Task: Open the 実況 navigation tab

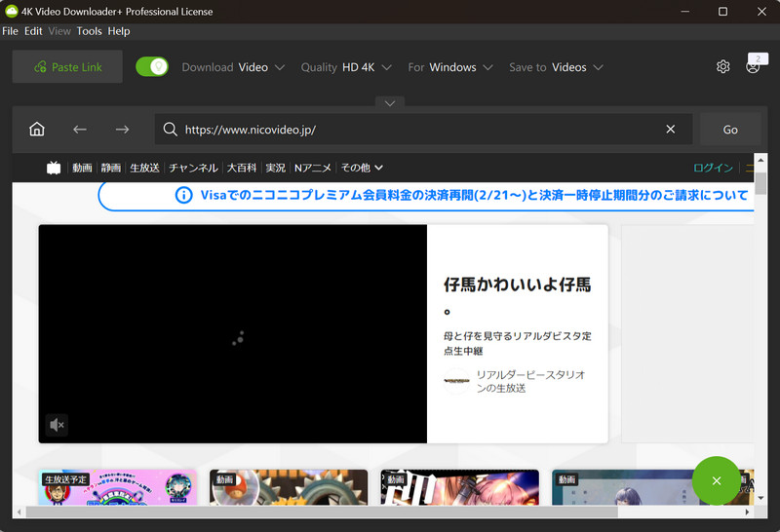Action: (276, 168)
